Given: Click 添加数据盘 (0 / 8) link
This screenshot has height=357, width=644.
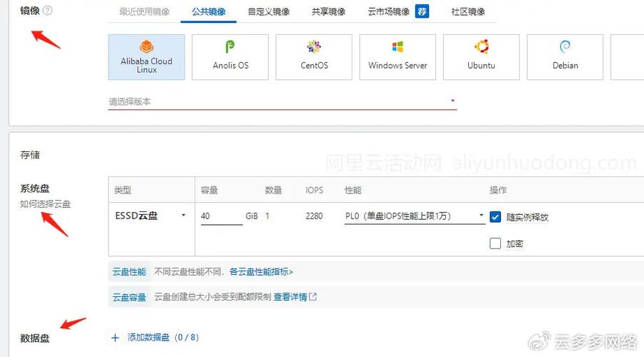Looking at the screenshot, I should pos(163,337).
